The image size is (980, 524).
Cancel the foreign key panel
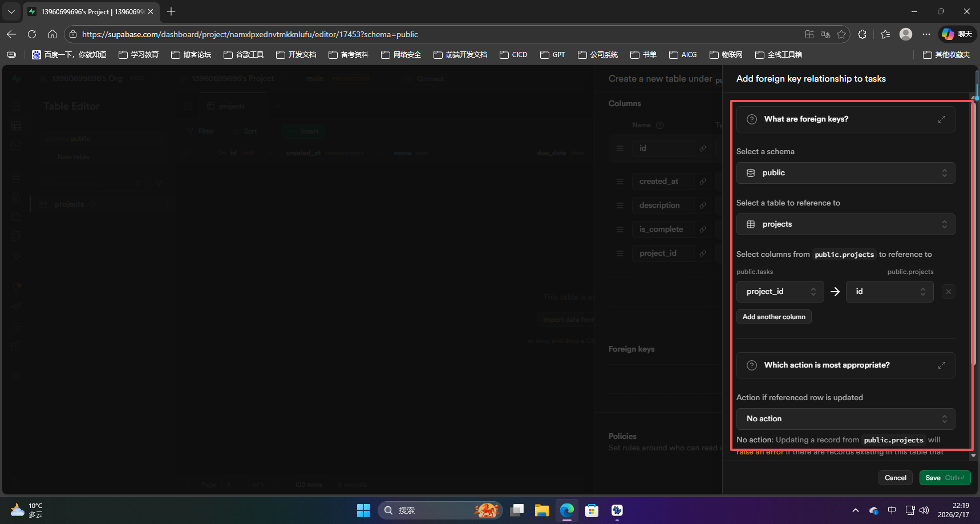tap(895, 478)
